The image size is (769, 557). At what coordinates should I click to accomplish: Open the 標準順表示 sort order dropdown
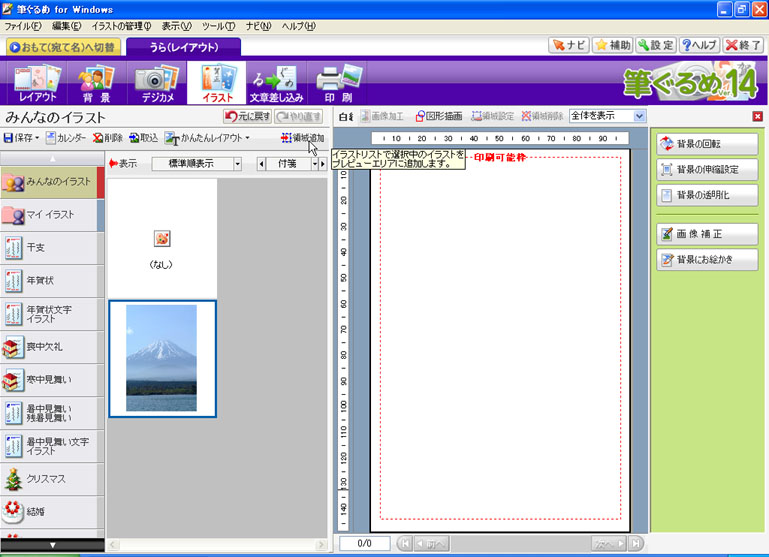[x=237, y=164]
